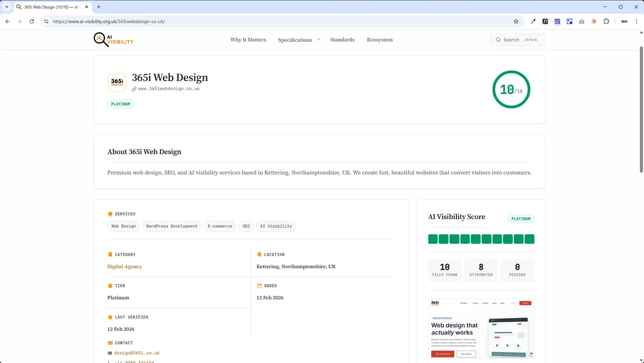Click the Services heading icon
Viewport: 644px width, 363px height.
(110, 214)
